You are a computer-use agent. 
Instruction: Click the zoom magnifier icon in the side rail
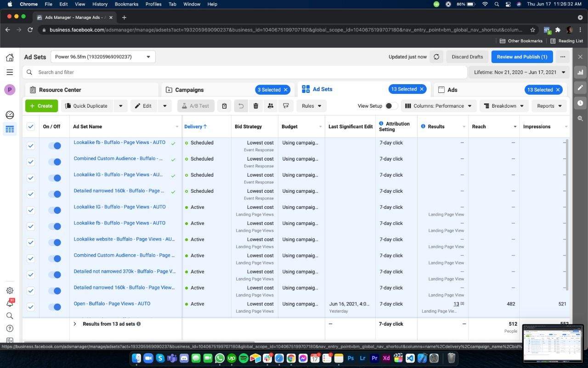click(x=580, y=118)
